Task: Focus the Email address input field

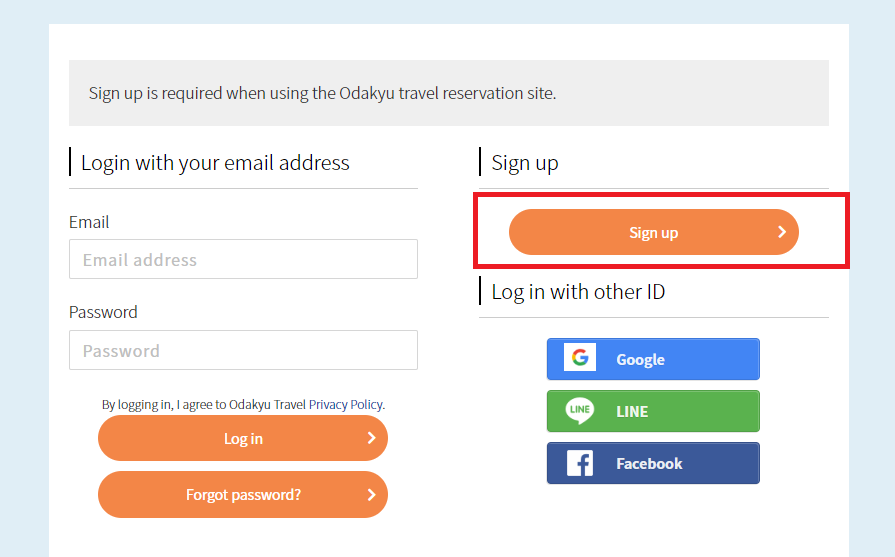Action: [x=243, y=259]
